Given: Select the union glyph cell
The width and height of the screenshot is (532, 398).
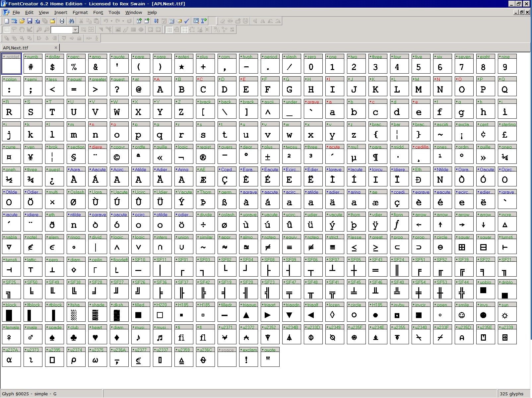Looking at the screenshot, I should (184, 244).
